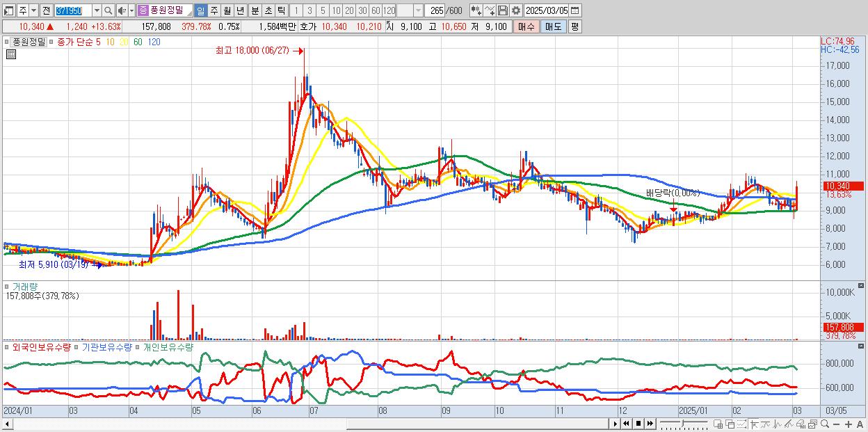Click the dashed range selection chart icon
This screenshot has width=868, height=432.
pyautogui.click(x=741, y=424)
